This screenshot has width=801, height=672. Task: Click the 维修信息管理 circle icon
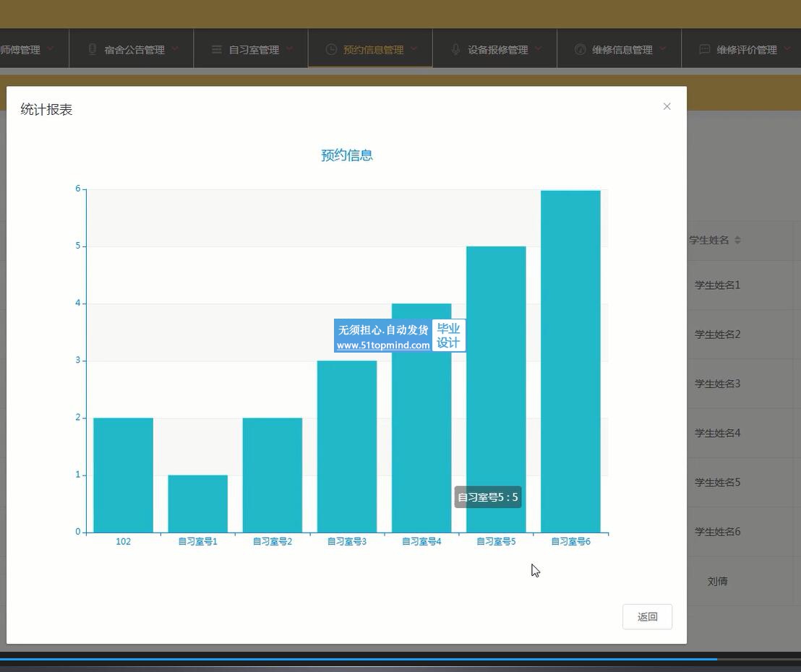pyautogui.click(x=580, y=49)
